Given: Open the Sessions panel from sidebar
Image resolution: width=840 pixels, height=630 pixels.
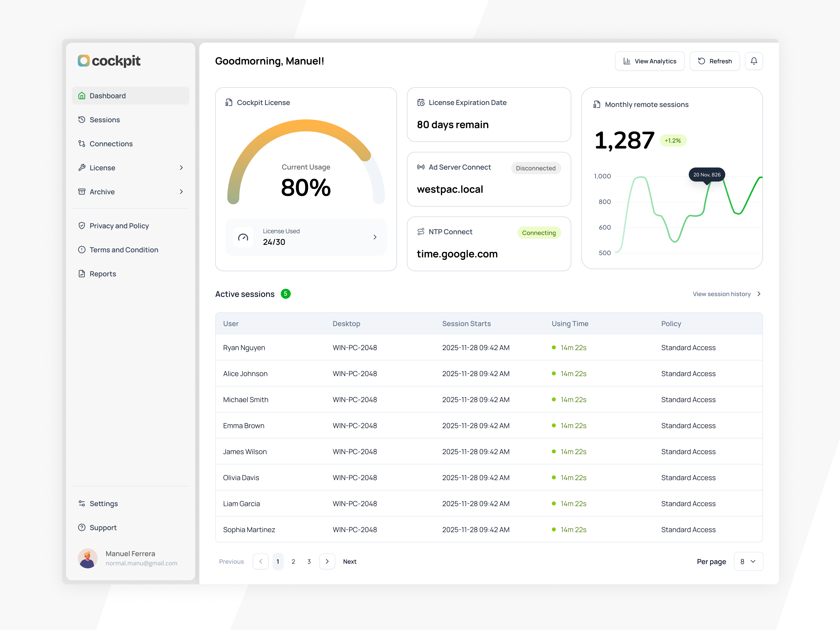Looking at the screenshot, I should (x=105, y=119).
